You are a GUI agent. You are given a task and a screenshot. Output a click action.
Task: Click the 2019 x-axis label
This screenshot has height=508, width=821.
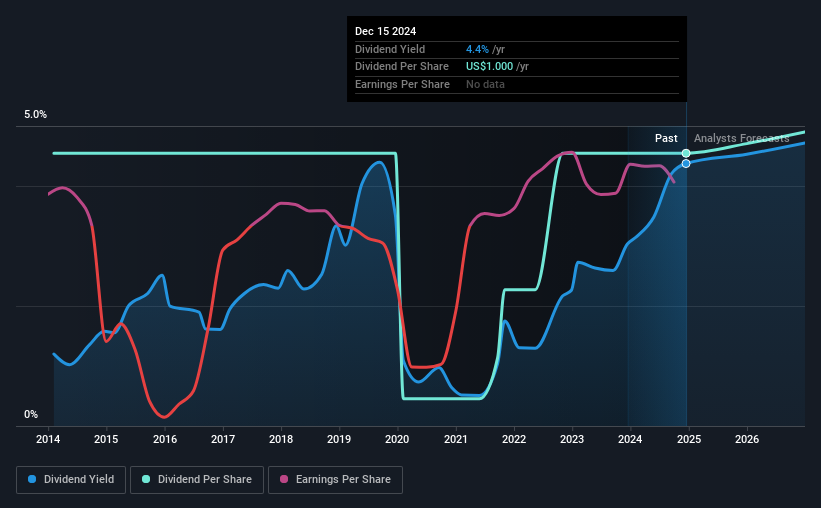point(339,439)
